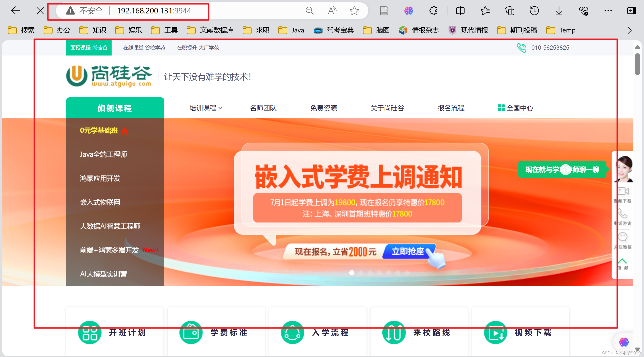Select AI大模型实训营 course entry

(x=115, y=274)
